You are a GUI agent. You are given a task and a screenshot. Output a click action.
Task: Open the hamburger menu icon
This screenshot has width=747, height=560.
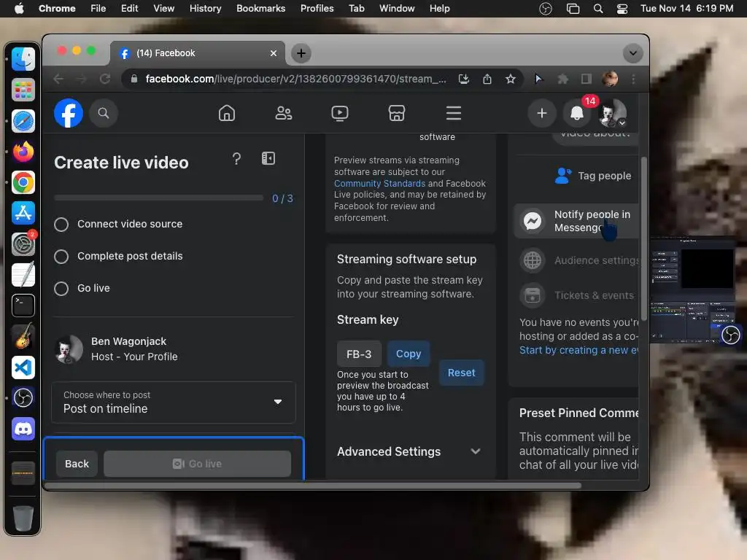[x=454, y=113]
